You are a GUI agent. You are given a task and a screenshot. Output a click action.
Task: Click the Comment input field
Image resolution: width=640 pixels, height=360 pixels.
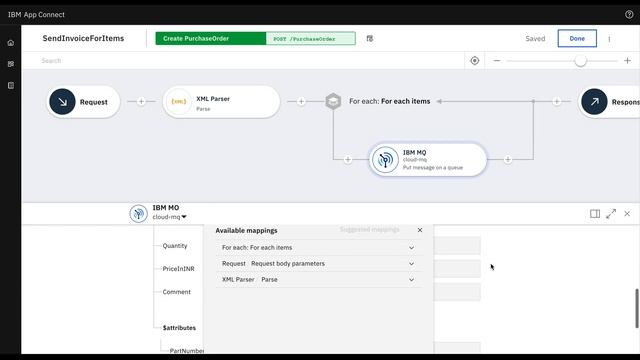point(457,292)
